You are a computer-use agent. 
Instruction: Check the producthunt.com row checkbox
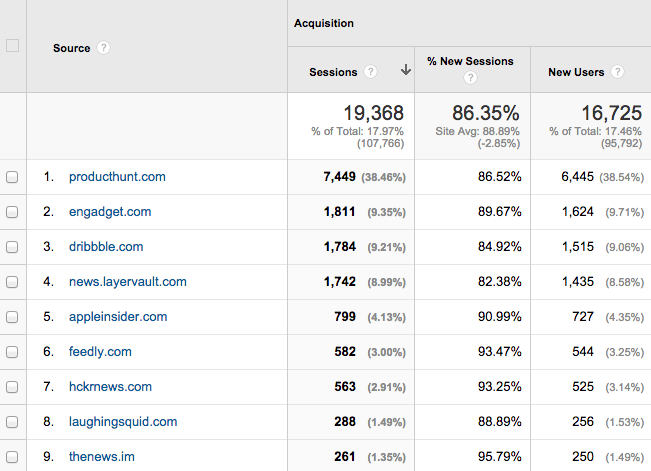tap(12, 177)
